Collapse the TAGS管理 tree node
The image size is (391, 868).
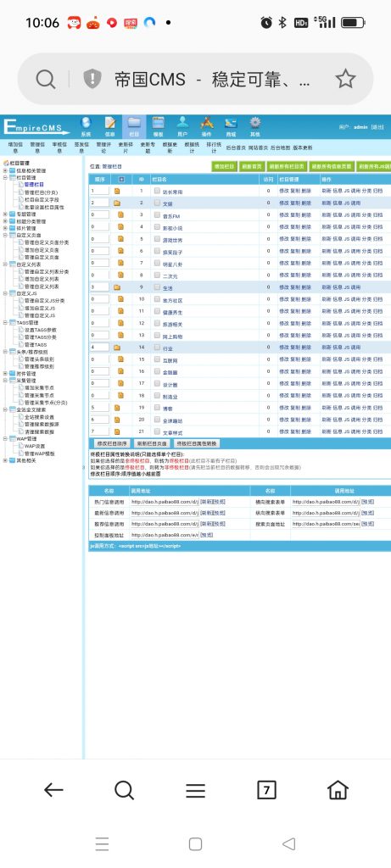click(5, 322)
